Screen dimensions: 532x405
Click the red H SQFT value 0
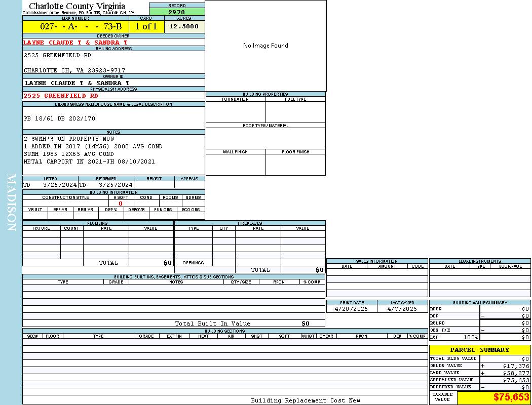(x=121, y=204)
